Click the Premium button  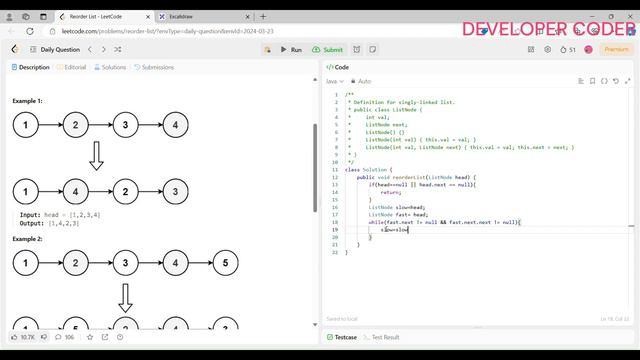616,49
